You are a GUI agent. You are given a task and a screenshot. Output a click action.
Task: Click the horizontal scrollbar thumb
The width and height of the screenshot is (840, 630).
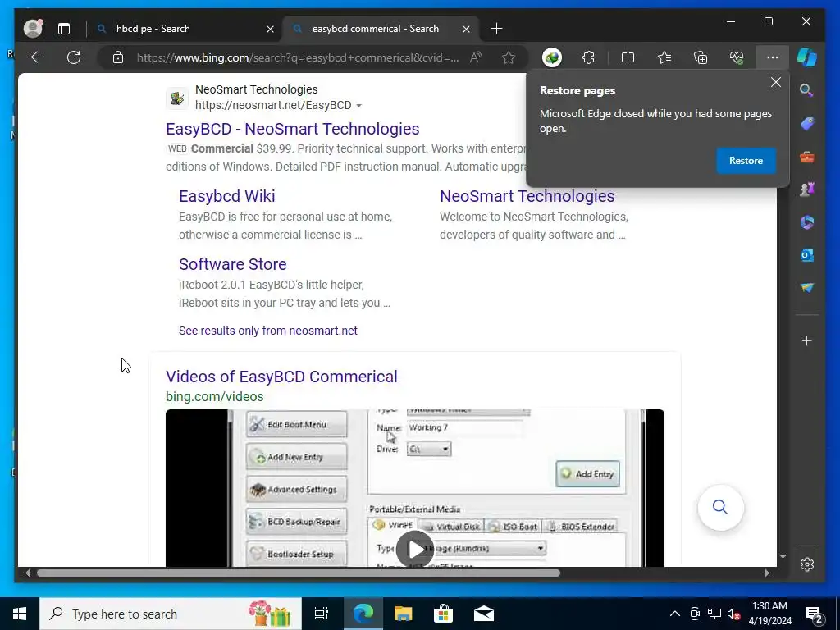click(x=298, y=573)
